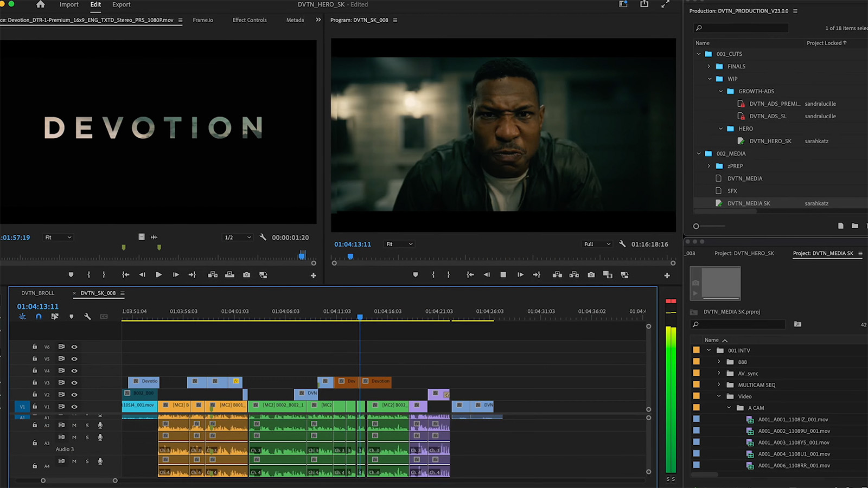This screenshot has height=488, width=868.
Task: Open the Full playback resolution dropdown
Action: [596, 244]
